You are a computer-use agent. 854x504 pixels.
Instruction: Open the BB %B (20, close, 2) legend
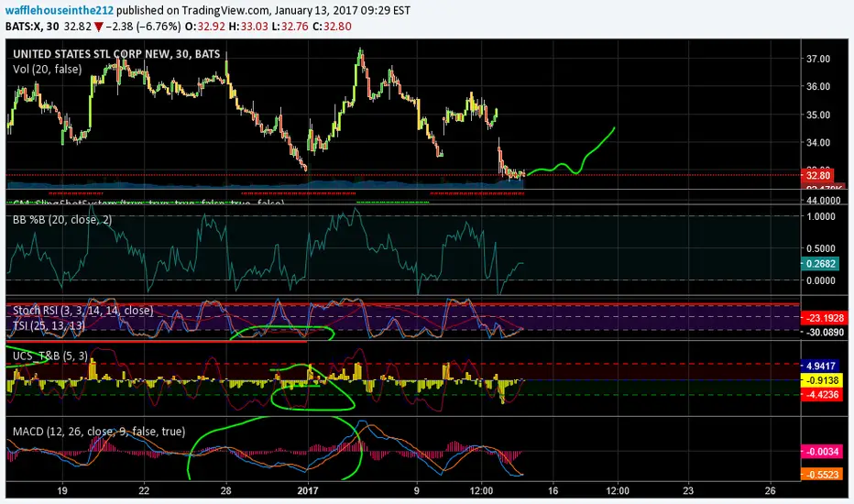[x=62, y=220]
